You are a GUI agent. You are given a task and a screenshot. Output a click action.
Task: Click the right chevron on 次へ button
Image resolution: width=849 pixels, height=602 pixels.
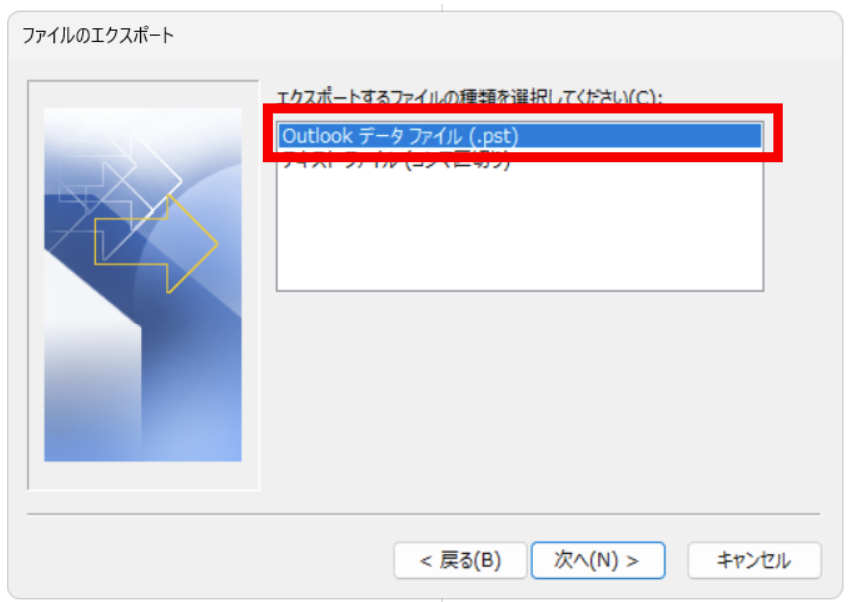point(632,561)
